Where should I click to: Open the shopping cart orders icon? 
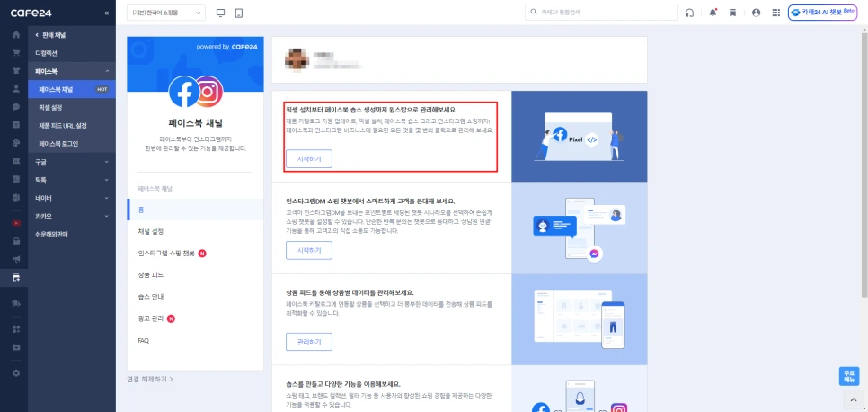coord(16,53)
